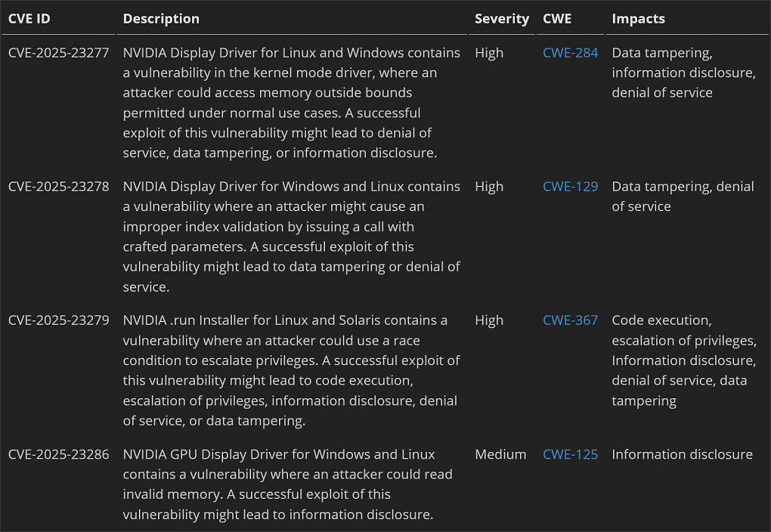The height and width of the screenshot is (532, 771).
Task: Click the improper index validation description
Action: coord(291,237)
